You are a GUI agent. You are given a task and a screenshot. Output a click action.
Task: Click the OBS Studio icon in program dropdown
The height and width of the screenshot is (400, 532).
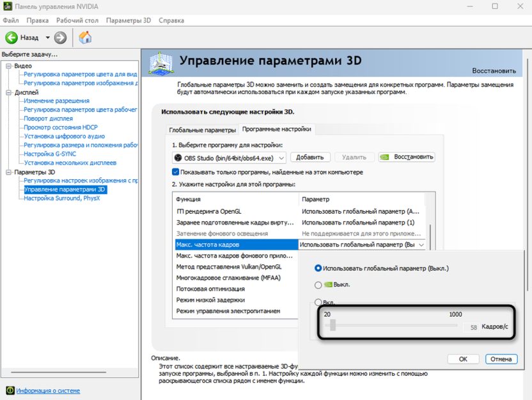[x=178, y=158]
